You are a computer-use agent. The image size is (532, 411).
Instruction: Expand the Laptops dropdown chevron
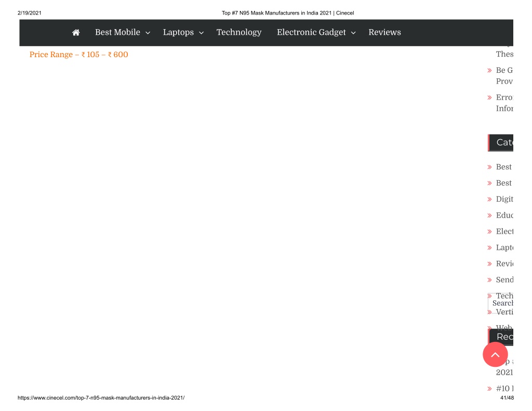pyautogui.click(x=201, y=33)
